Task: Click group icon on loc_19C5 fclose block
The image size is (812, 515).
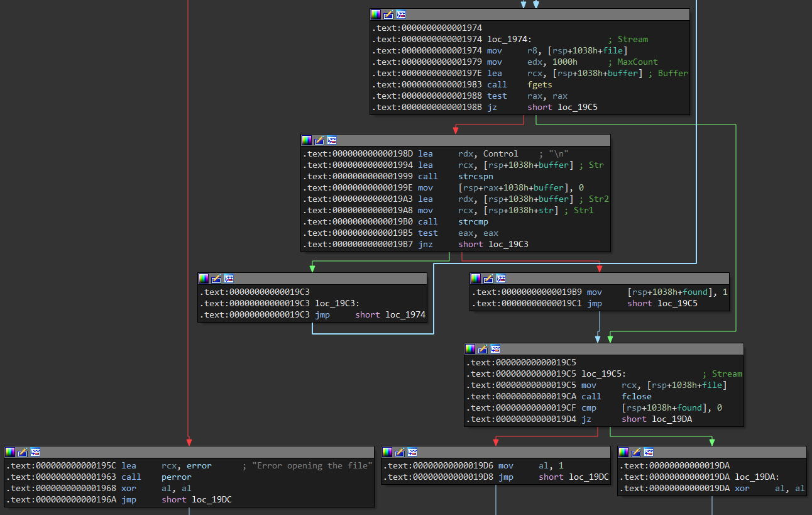Action: [495, 348]
